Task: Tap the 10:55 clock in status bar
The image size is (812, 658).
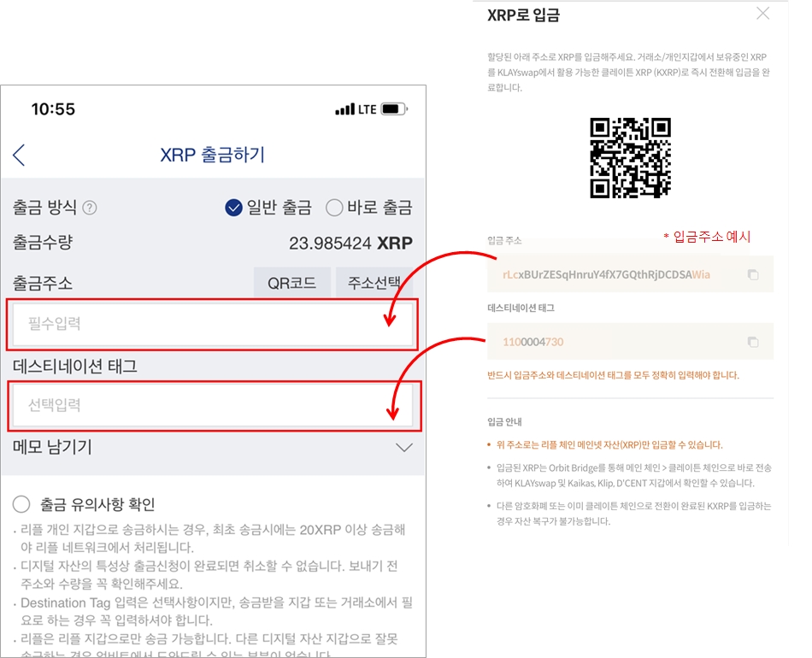Action: (53, 109)
